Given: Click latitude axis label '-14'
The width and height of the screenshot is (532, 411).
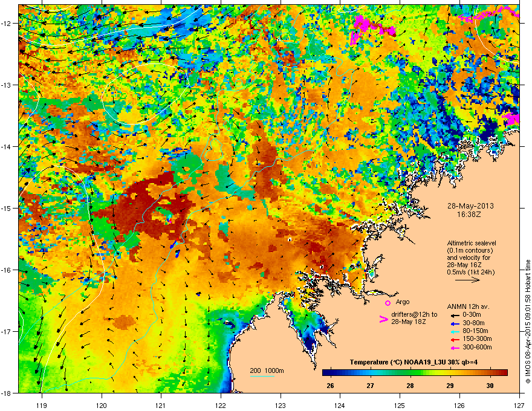Looking at the screenshot, I should [7, 146].
